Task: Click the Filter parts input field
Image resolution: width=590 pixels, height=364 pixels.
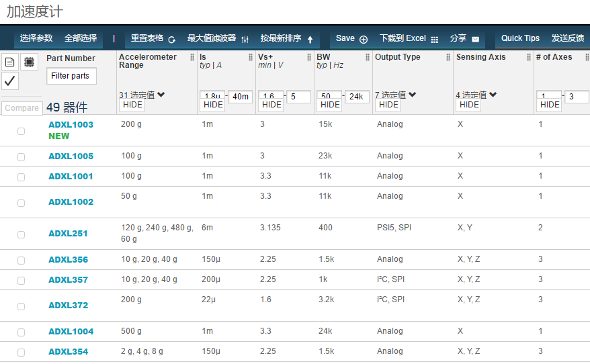Action: tap(71, 76)
